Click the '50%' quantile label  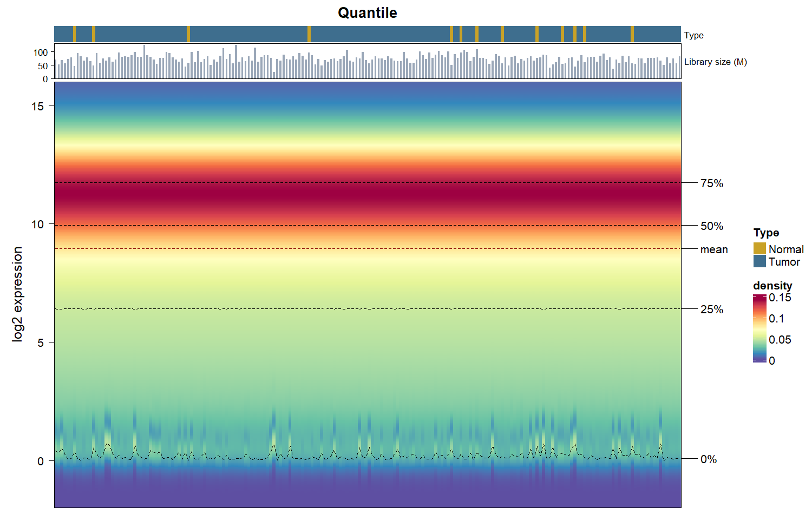coord(712,226)
